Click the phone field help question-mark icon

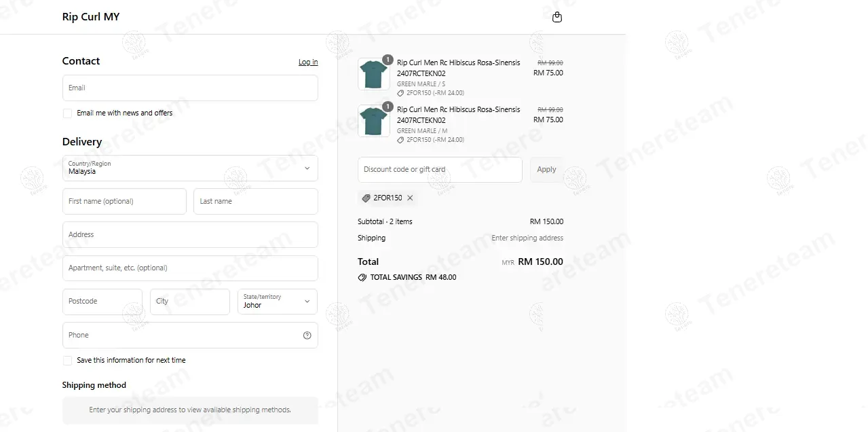(307, 335)
